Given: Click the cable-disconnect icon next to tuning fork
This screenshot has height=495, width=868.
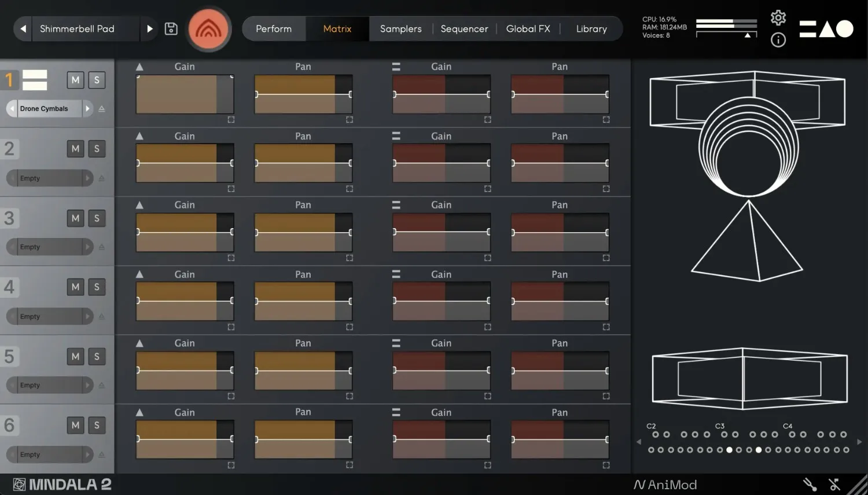Looking at the screenshot, I should tap(834, 484).
